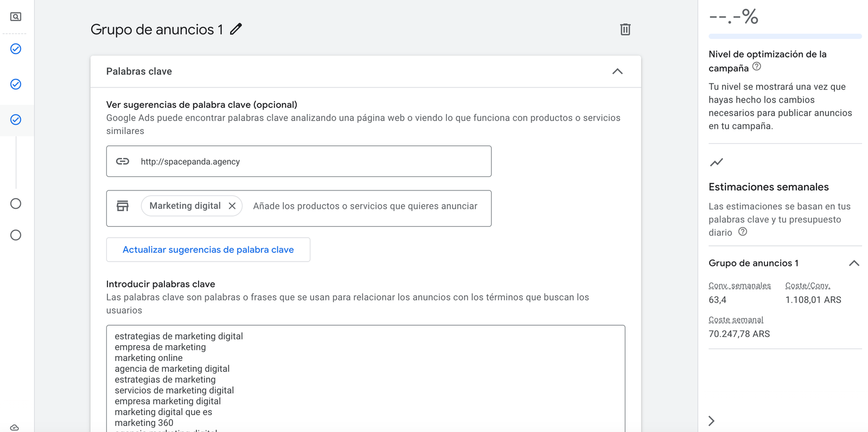Screen dimensions: 868x432
Task: Click the pencil icon to rename Grupo de anuncios 1
Action: [x=235, y=29]
